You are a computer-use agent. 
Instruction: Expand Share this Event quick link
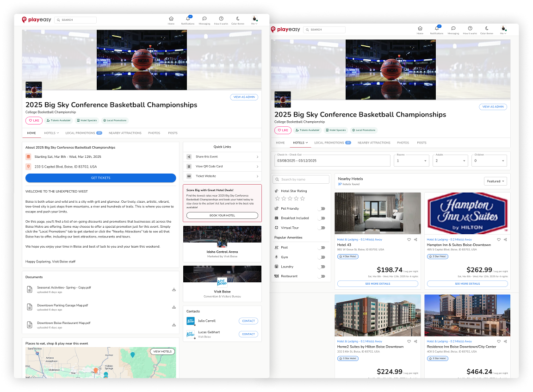coord(222,157)
